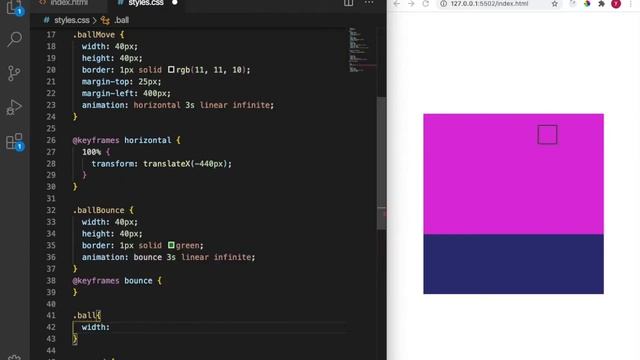Click the .ball breadcrumb symbol
The image size is (640, 360).
(121, 20)
